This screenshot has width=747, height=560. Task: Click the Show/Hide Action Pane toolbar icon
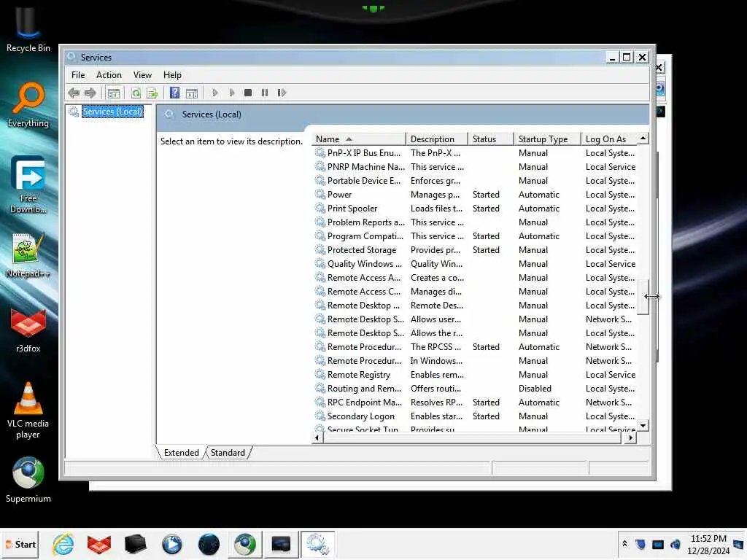pyautogui.click(x=192, y=93)
